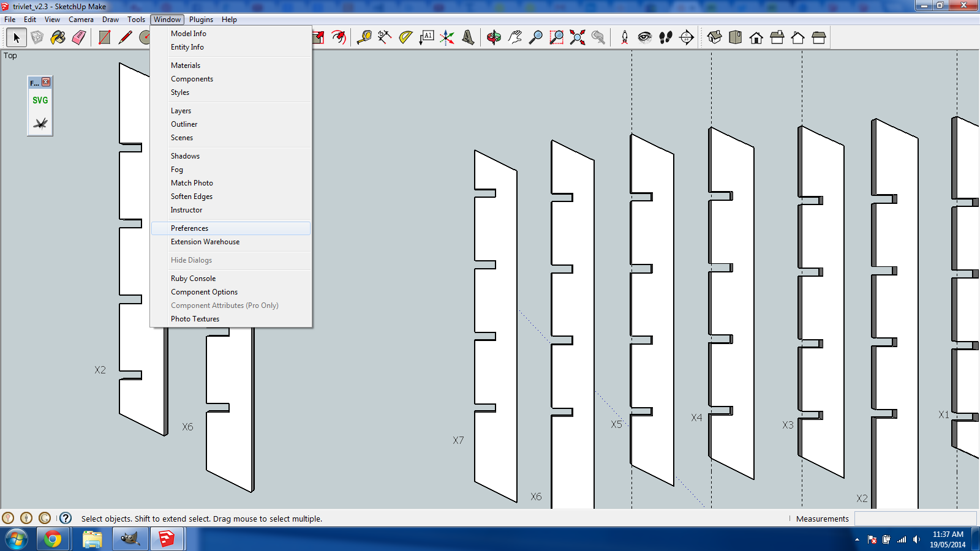This screenshot has height=551, width=980.
Task: Select the Look Around eye tool
Action: click(x=645, y=38)
